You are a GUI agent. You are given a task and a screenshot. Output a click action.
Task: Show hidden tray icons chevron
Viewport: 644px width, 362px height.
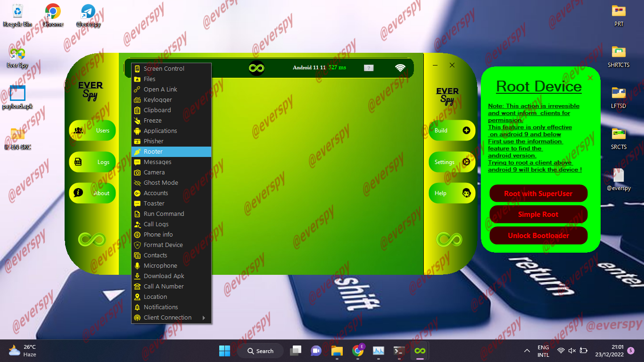tap(527, 351)
